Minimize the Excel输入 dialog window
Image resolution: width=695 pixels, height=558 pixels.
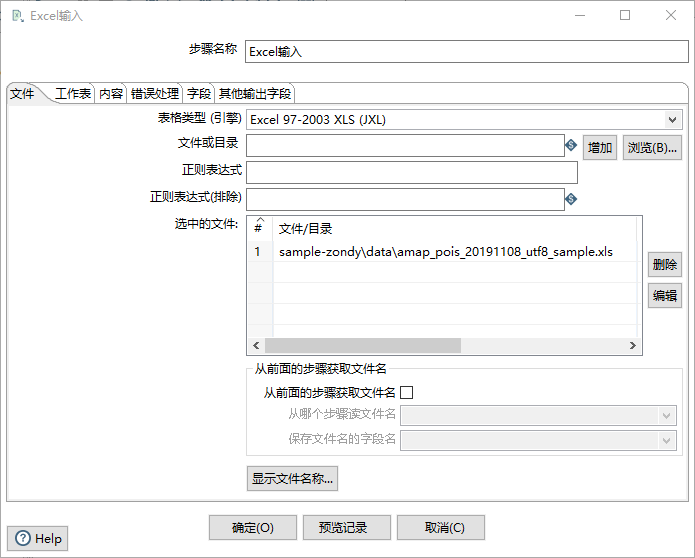pyautogui.click(x=580, y=16)
